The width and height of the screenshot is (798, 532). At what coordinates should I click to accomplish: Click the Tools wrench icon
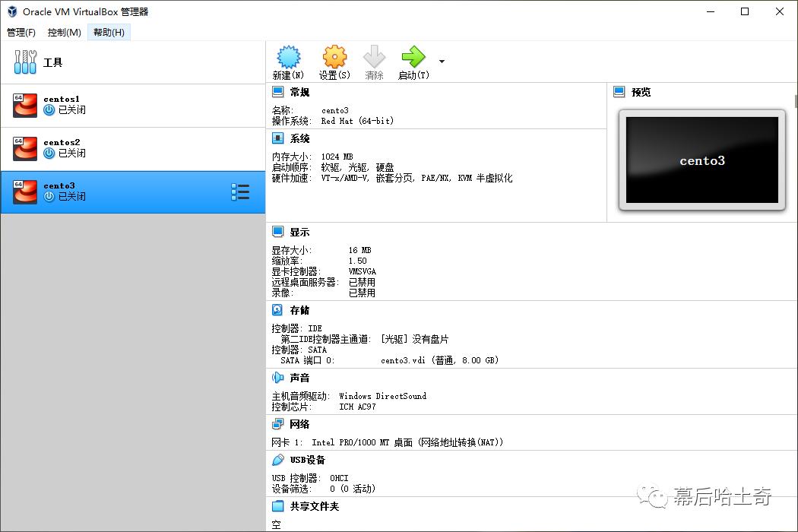(25, 62)
